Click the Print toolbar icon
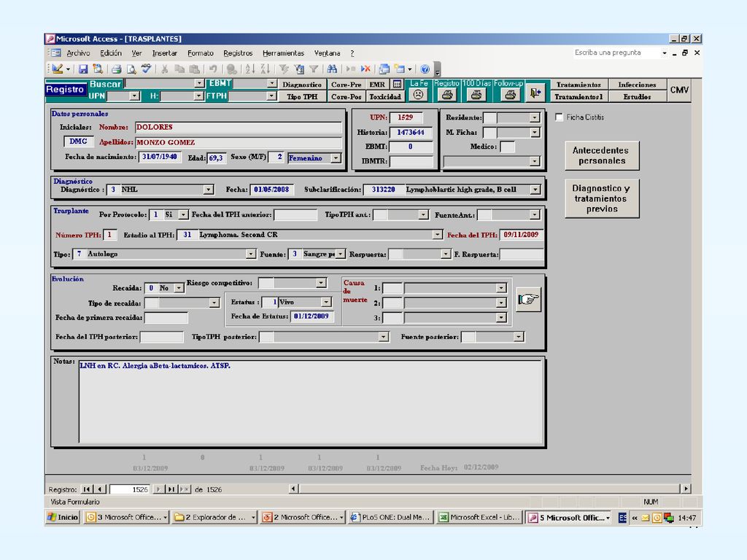The height and width of the screenshot is (560, 747). click(116, 69)
